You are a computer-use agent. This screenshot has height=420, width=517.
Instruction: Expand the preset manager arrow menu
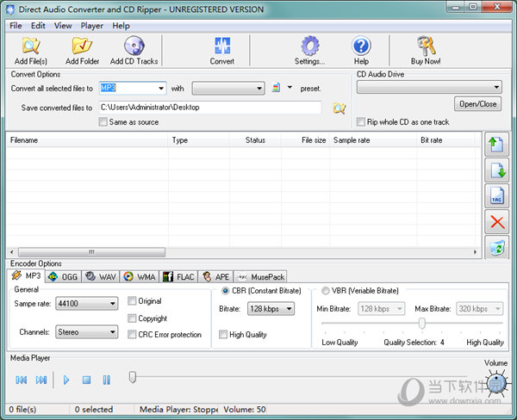click(x=290, y=87)
